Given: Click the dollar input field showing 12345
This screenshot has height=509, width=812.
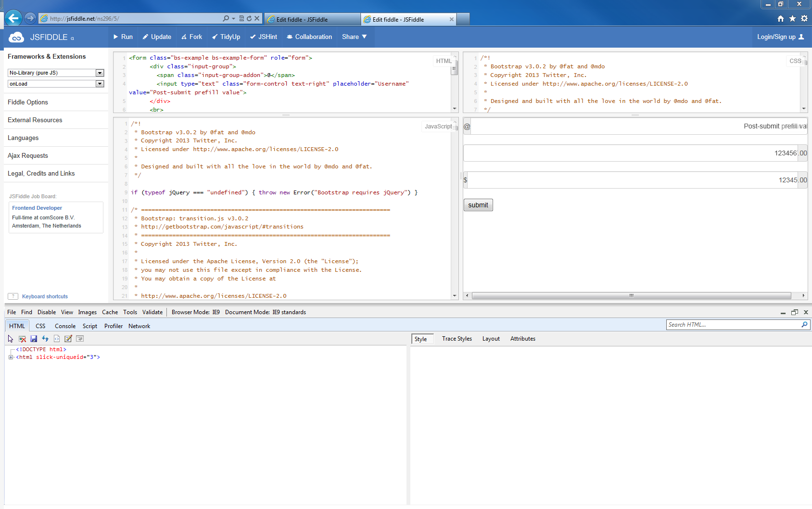Looking at the screenshot, I should [x=633, y=180].
